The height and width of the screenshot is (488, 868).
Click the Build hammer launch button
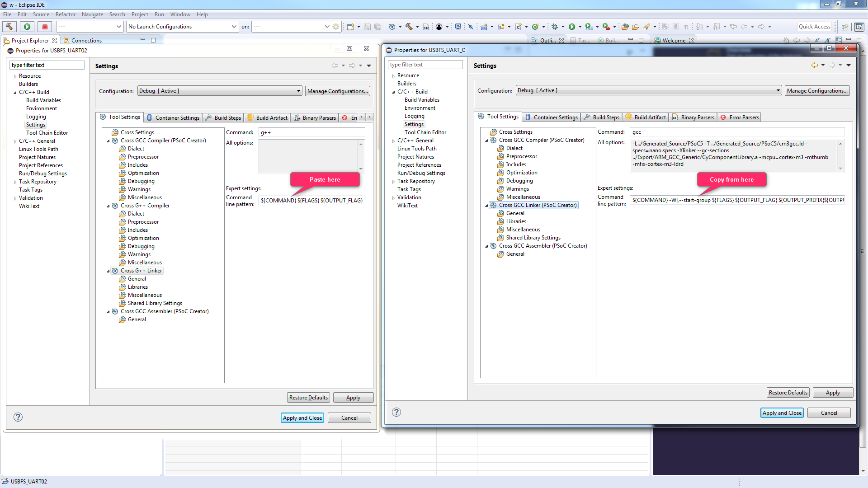click(x=9, y=27)
